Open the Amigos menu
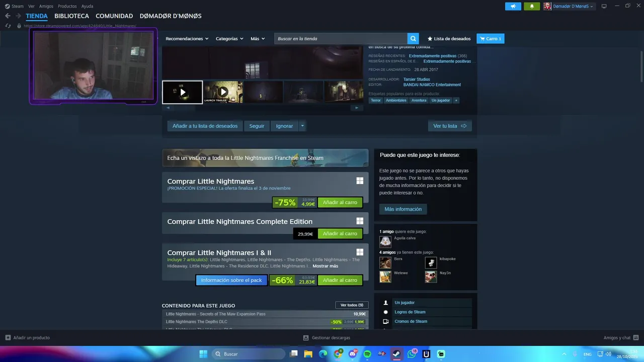The height and width of the screenshot is (362, 644). [46, 6]
